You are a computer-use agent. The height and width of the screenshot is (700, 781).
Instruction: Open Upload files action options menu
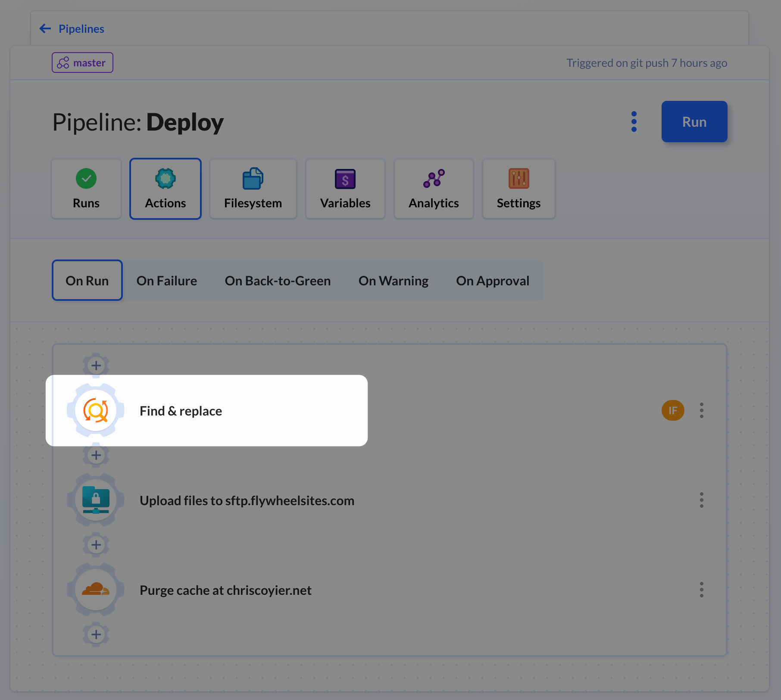[x=702, y=500]
